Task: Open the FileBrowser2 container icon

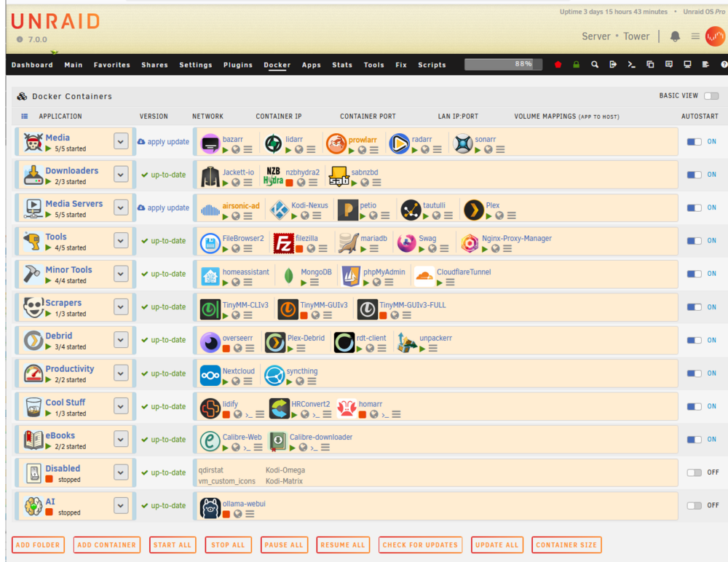Action: click(x=210, y=243)
